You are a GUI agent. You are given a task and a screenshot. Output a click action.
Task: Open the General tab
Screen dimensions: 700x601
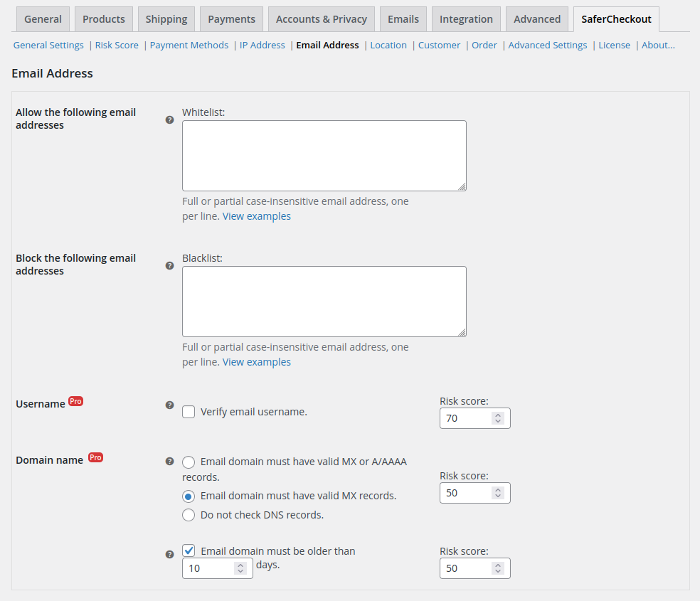(x=43, y=19)
